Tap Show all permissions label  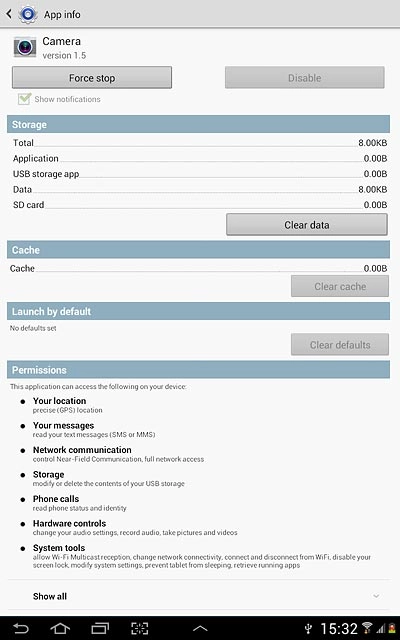pos(50,596)
